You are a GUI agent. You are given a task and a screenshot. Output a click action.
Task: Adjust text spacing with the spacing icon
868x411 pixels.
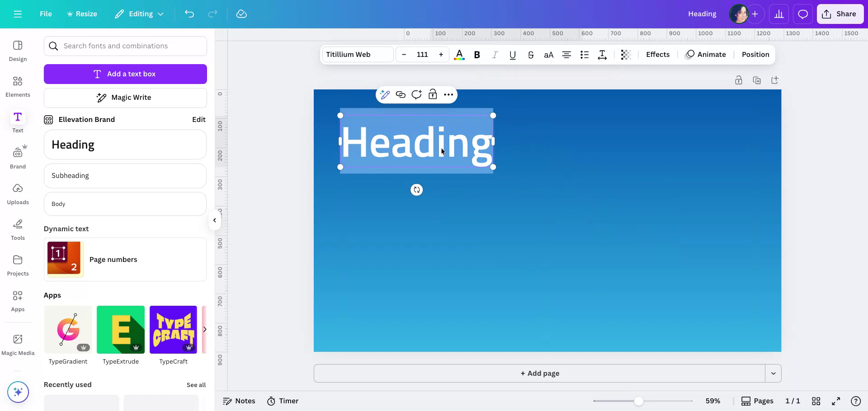coord(602,54)
